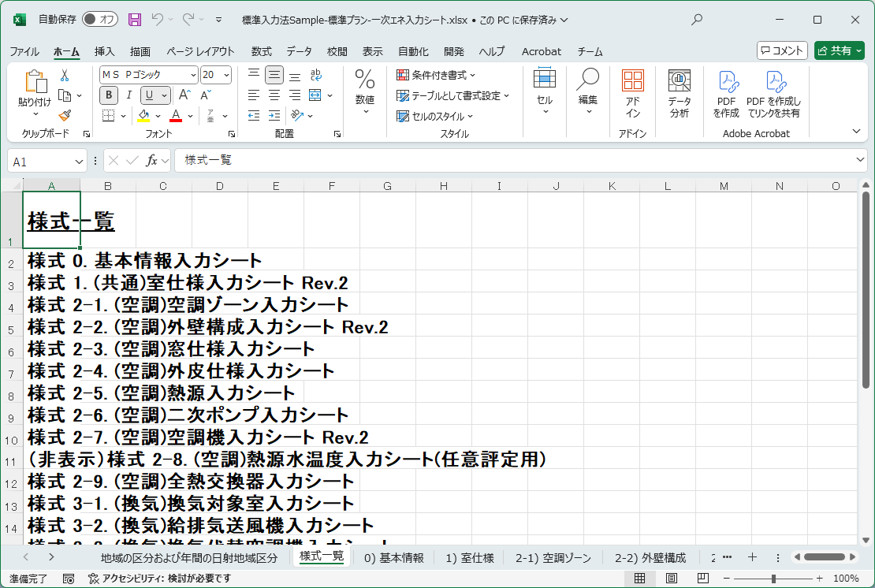This screenshot has height=588, width=875.
Task: Toggle Bold formatting
Action: pyautogui.click(x=109, y=95)
